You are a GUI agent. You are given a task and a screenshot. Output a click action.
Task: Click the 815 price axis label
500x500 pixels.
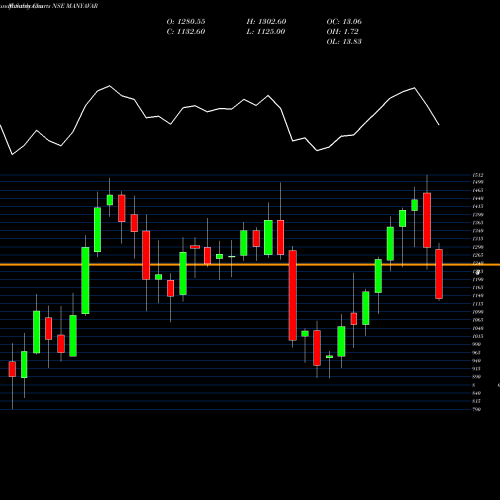point(477,401)
